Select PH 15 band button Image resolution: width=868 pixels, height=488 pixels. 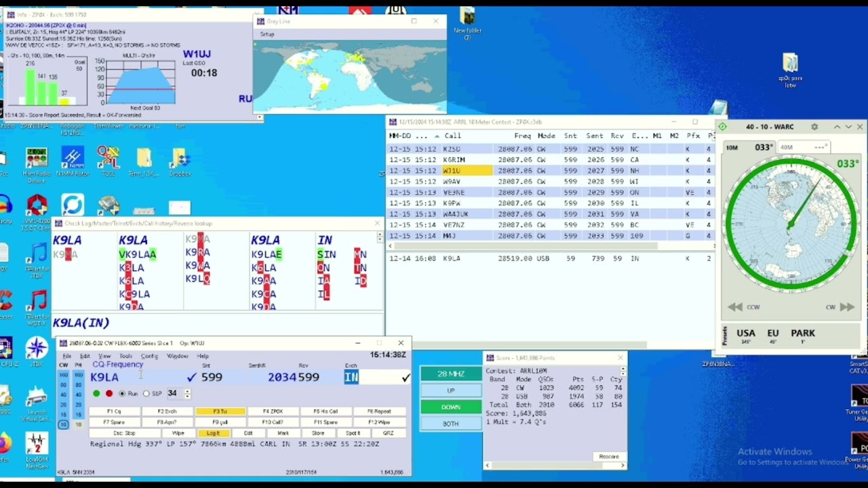pyautogui.click(x=79, y=414)
